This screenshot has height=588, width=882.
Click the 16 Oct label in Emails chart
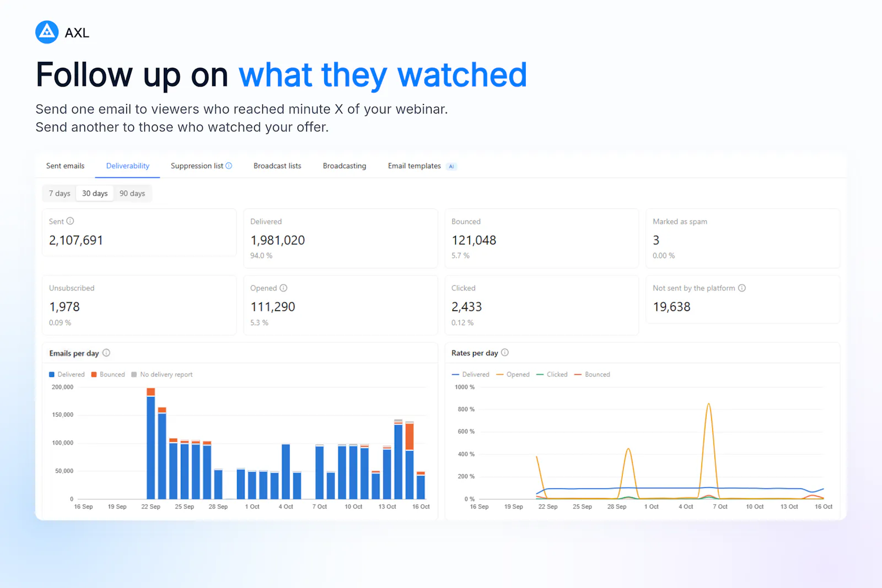(421, 506)
